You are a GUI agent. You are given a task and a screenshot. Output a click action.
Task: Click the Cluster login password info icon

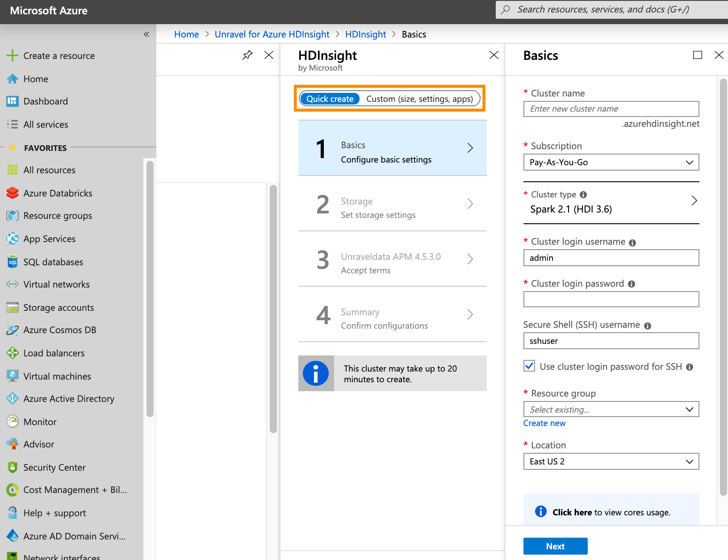(x=632, y=284)
